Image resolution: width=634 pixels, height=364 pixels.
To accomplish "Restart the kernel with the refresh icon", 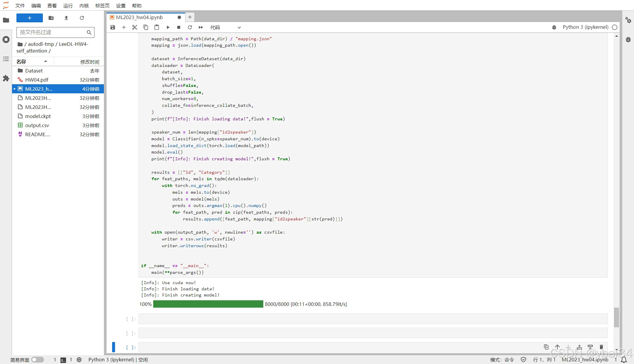I will click(190, 27).
